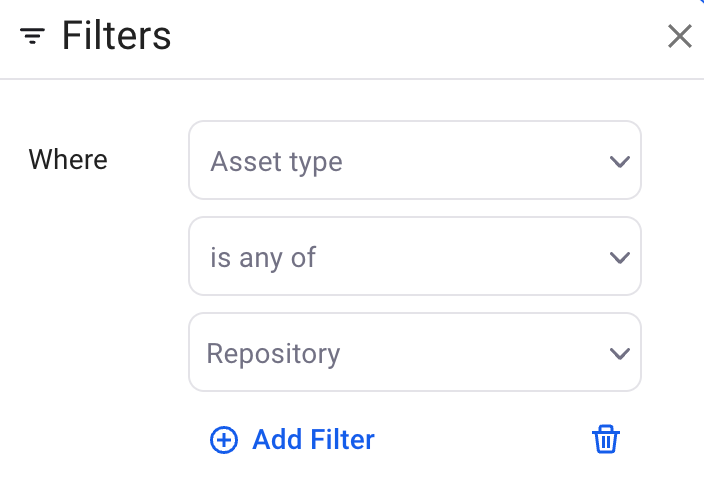This screenshot has height=488, width=704.
Task: Click the chevron in Repository box
Action: point(619,353)
